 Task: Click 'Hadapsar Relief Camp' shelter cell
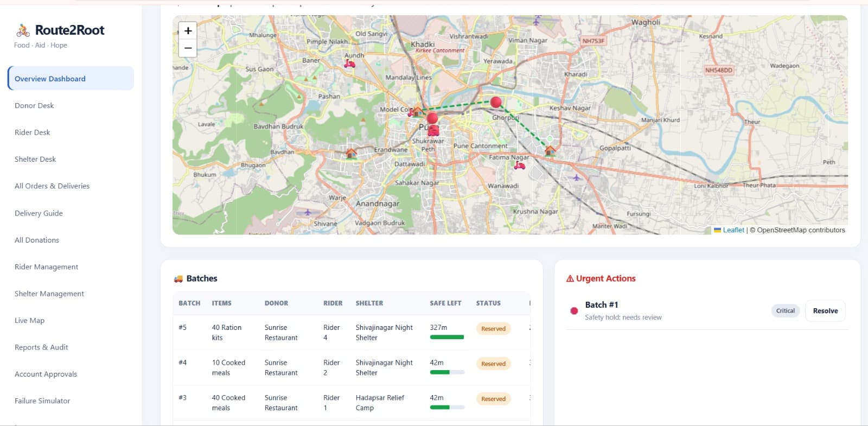pos(380,403)
